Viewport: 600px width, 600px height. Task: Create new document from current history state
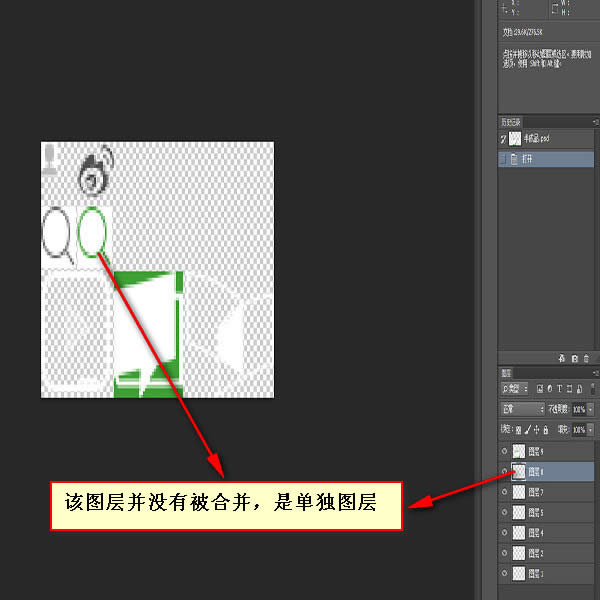561,358
